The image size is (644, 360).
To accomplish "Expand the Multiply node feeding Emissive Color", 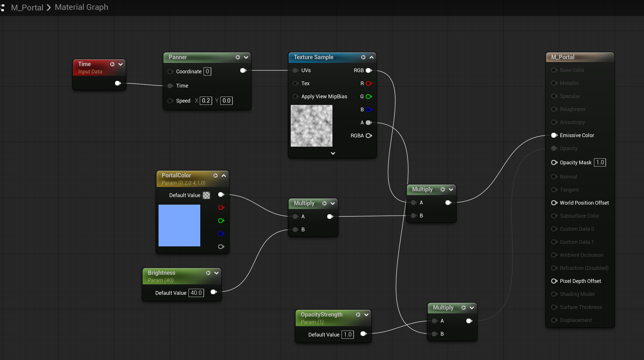I will coord(451,190).
